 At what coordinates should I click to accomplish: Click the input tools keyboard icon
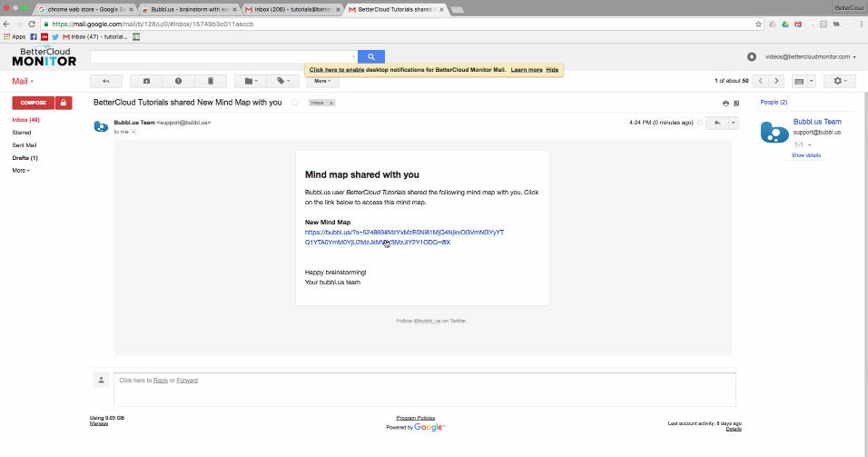pyautogui.click(x=799, y=81)
